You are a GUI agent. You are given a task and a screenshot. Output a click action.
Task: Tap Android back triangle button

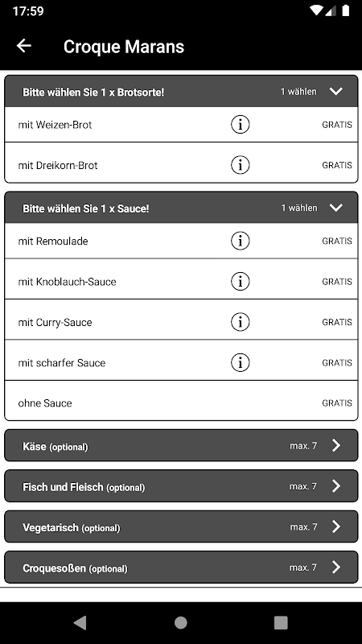(x=80, y=622)
